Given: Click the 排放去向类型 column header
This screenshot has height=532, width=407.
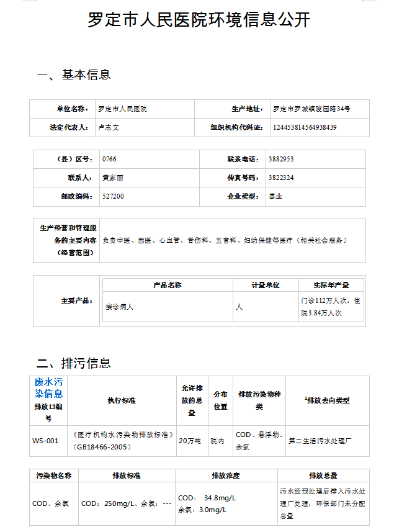Looking at the screenshot, I should click(x=328, y=400).
